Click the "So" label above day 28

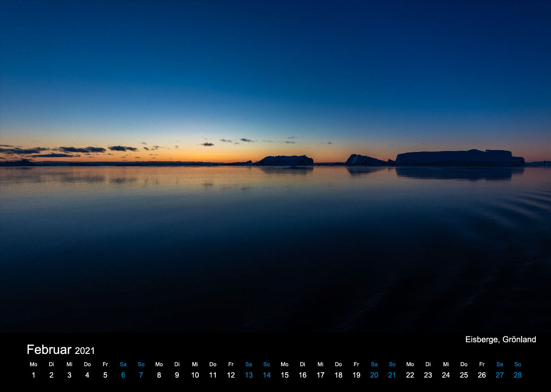pyautogui.click(x=517, y=364)
